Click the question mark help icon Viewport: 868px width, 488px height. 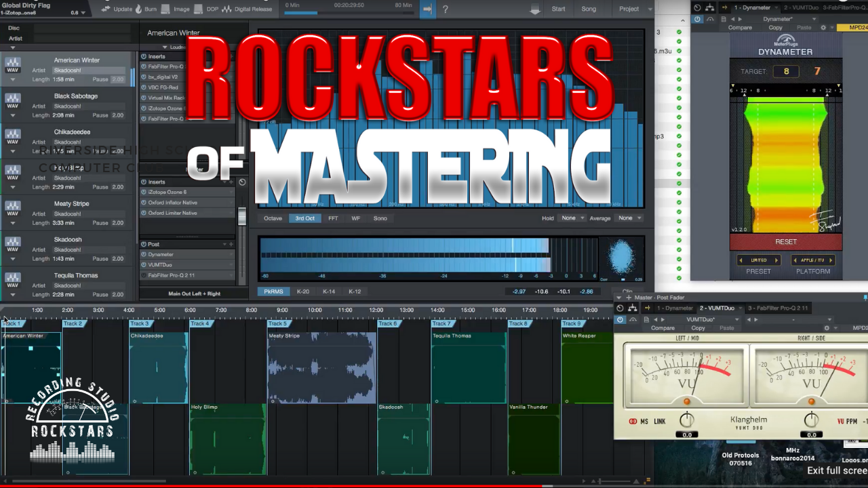446,9
